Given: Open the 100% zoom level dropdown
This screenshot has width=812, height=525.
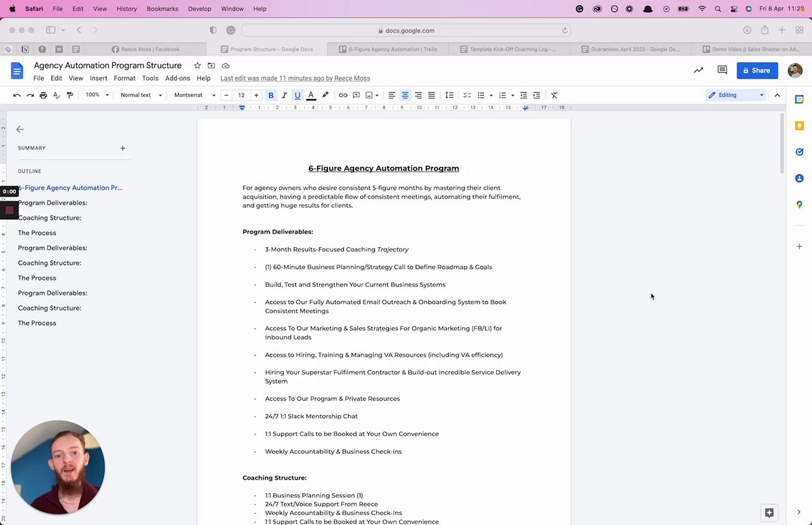Looking at the screenshot, I should (x=98, y=95).
